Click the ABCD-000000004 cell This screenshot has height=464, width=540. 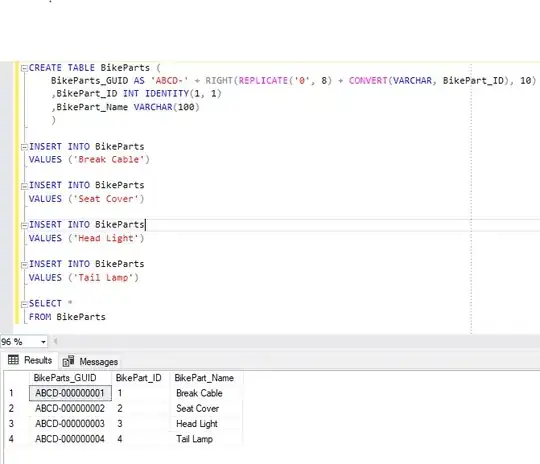70,439
